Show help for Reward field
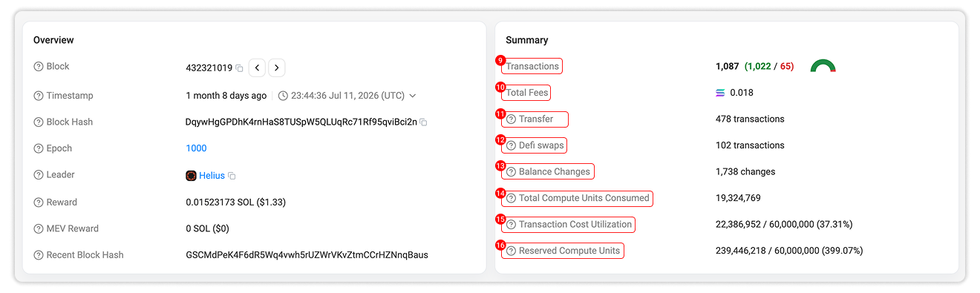The height and width of the screenshot is (293, 980). coord(39,203)
